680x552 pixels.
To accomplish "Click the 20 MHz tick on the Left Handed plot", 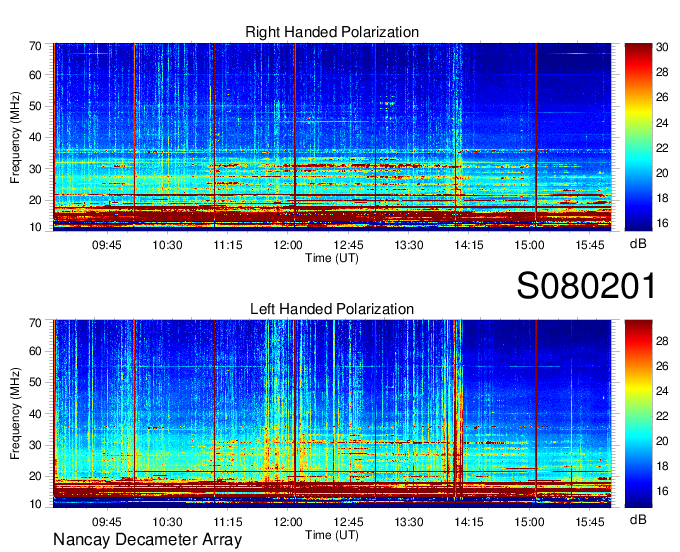I will 35,477.
